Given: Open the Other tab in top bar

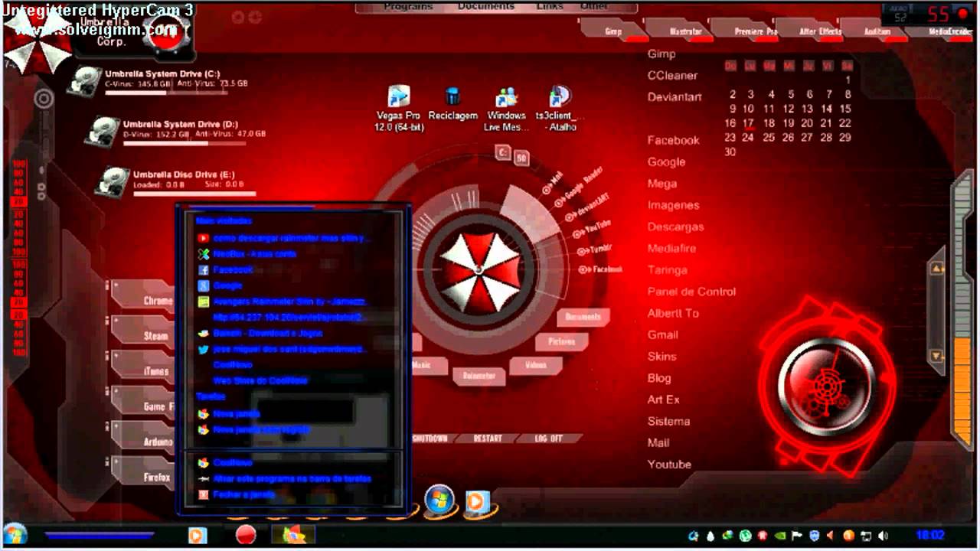Looking at the screenshot, I should click(x=594, y=6).
